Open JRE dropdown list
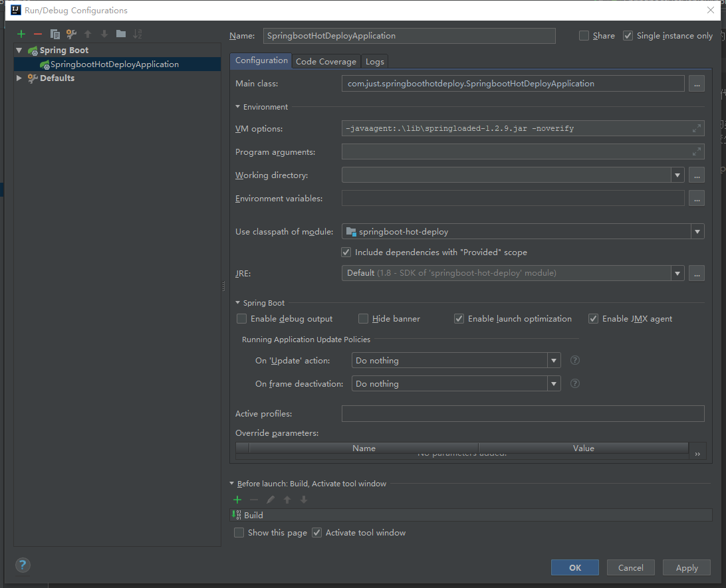Screen dimensions: 726x588 pos(677,274)
